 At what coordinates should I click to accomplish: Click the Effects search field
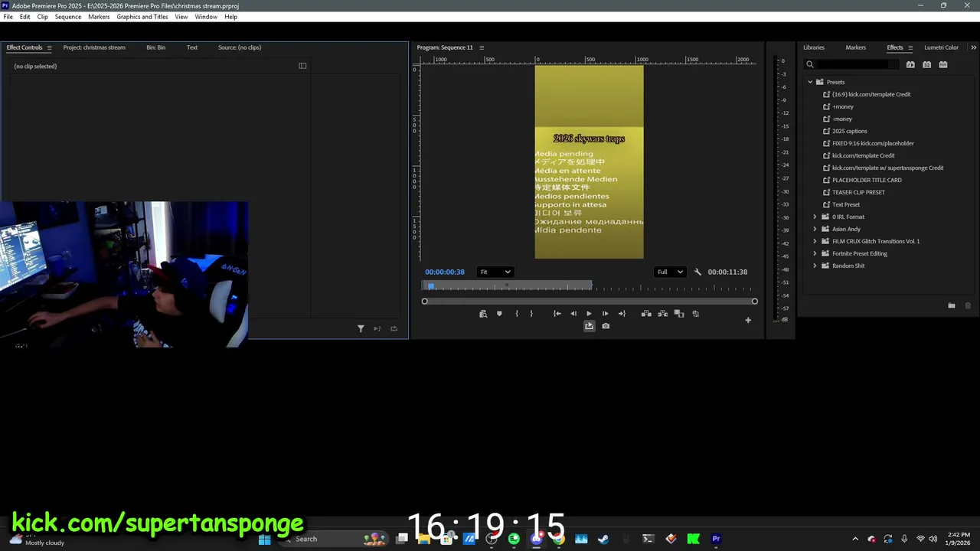[x=851, y=64]
